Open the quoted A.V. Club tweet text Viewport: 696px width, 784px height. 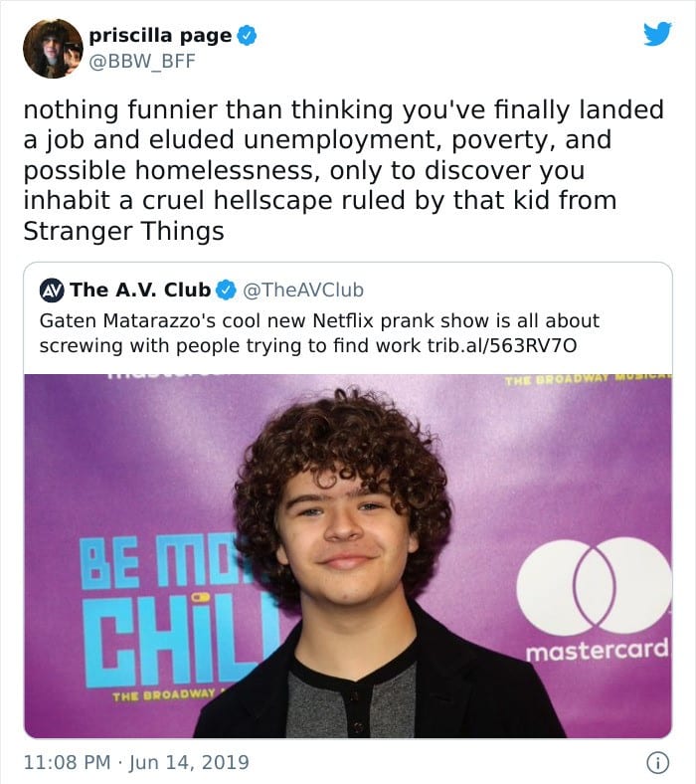319,333
